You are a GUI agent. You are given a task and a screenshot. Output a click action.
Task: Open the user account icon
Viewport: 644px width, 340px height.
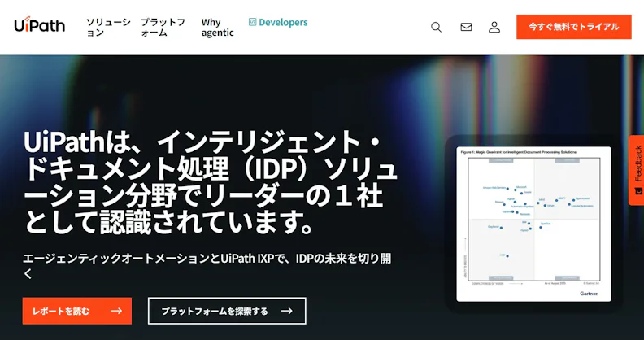pyautogui.click(x=494, y=27)
